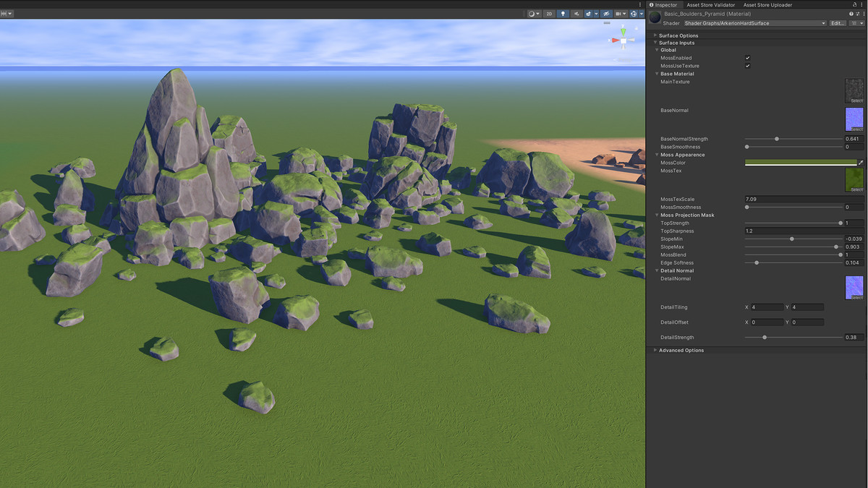Click TopSharpness value field 1.2
Viewport: 868px width, 488px height.
804,231
